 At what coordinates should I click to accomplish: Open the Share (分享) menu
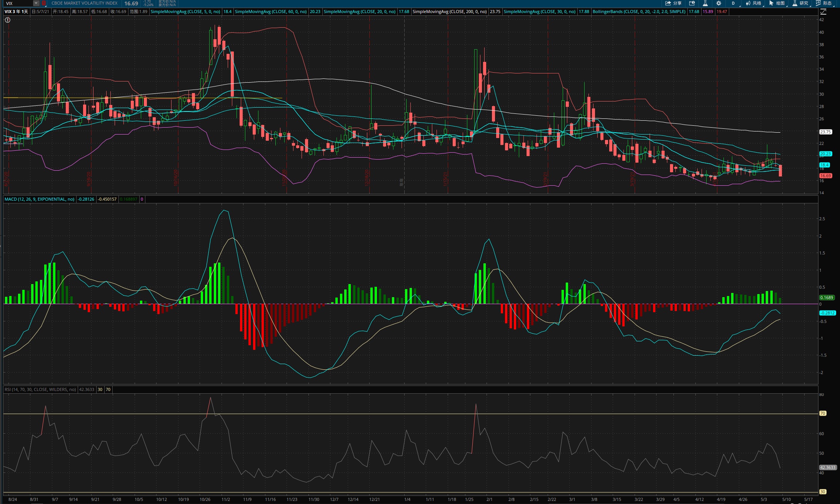pyautogui.click(x=673, y=3)
